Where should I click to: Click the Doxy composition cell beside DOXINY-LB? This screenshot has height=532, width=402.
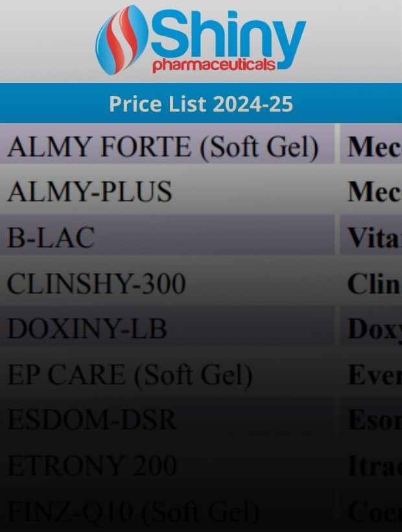(371, 328)
